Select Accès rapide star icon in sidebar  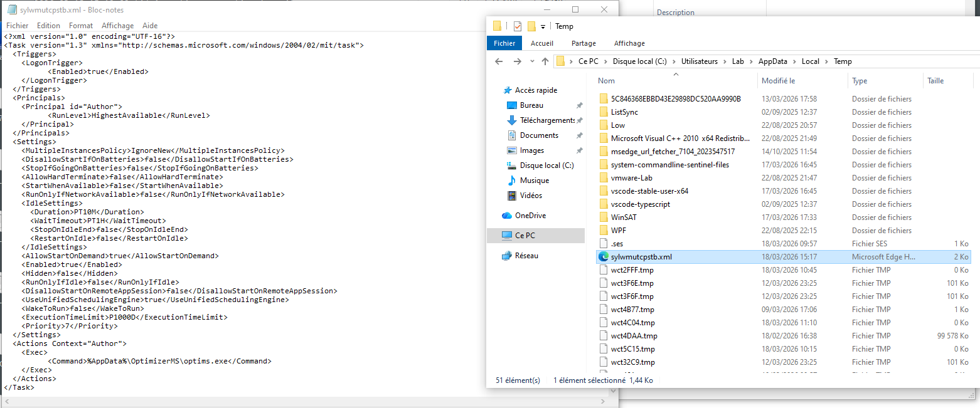click(508, 90)
